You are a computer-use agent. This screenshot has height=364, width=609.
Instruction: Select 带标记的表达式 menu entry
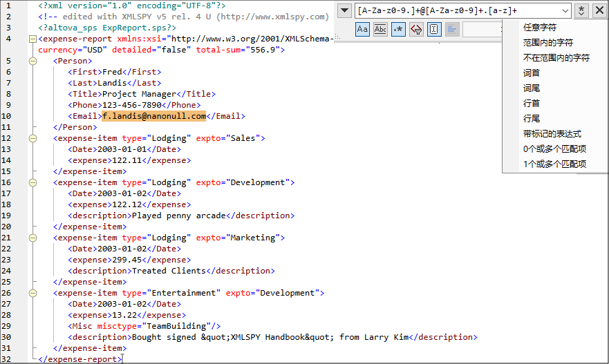point(552,134)
